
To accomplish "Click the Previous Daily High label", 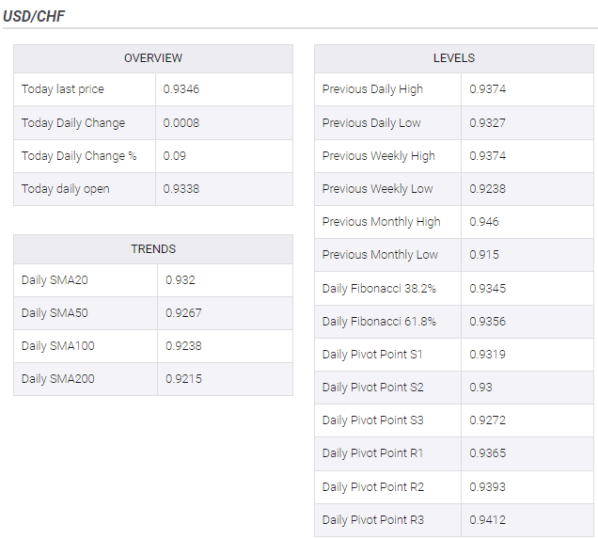I will pos(373,89).
